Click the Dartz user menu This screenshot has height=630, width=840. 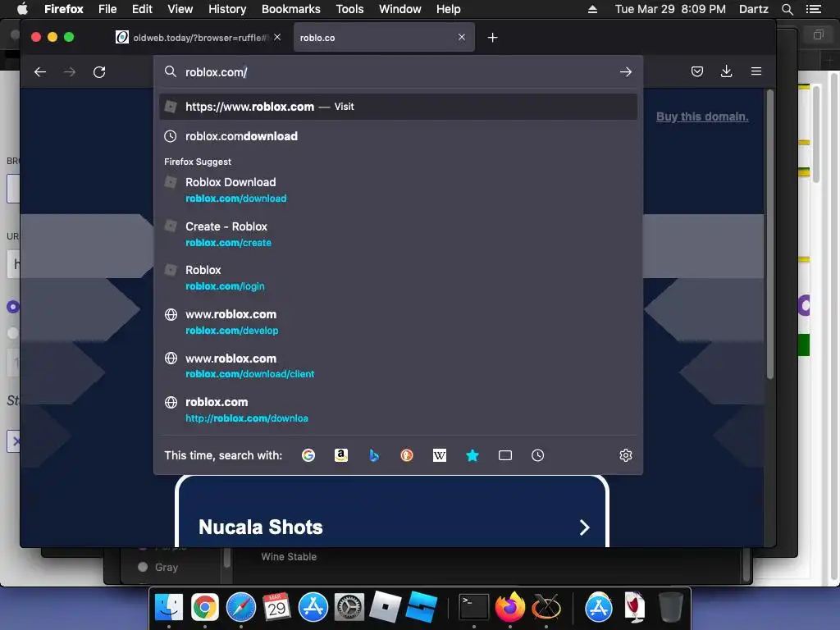754,9
